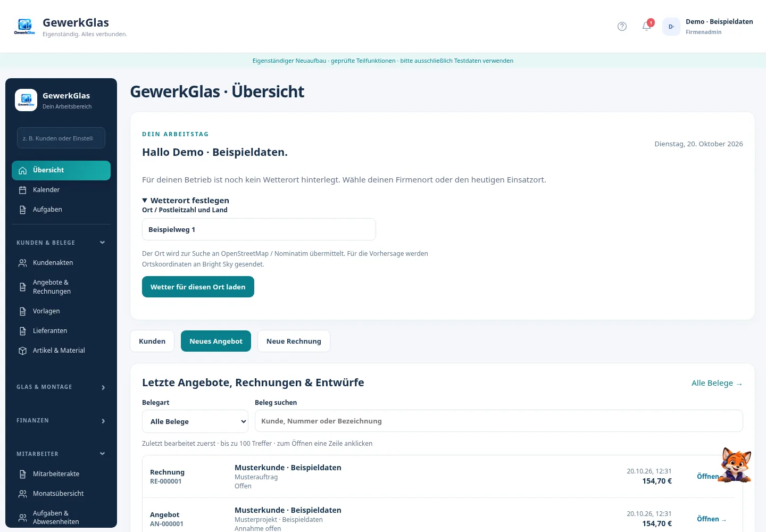Click the fox mascot assistant
The image size is (766, 532).
(735, 465)
